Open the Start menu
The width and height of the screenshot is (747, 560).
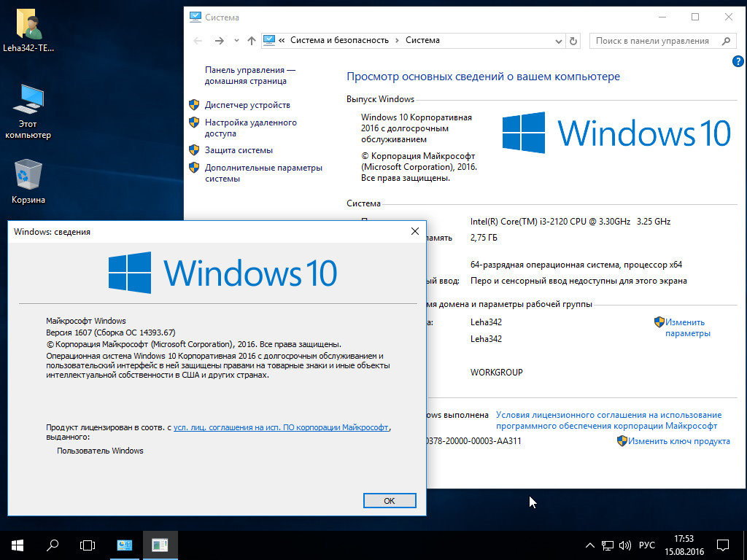[x=18, y=545]
